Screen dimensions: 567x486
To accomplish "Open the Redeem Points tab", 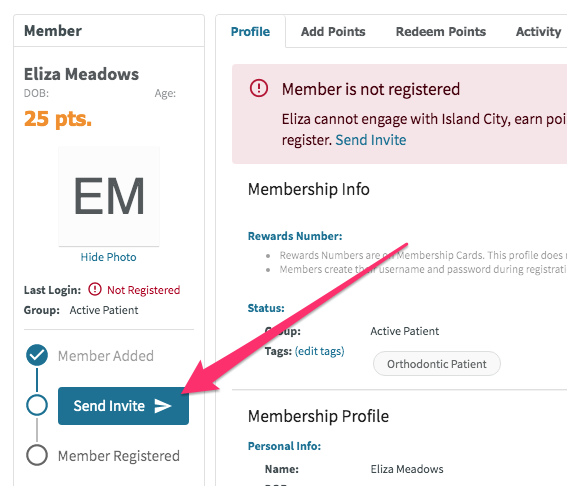I will tap(441, 32).
